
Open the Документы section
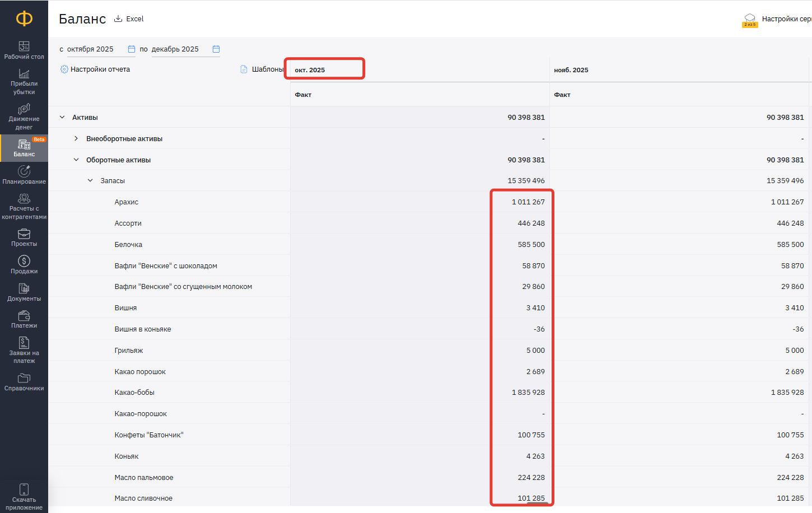click(x=24, y=292)
